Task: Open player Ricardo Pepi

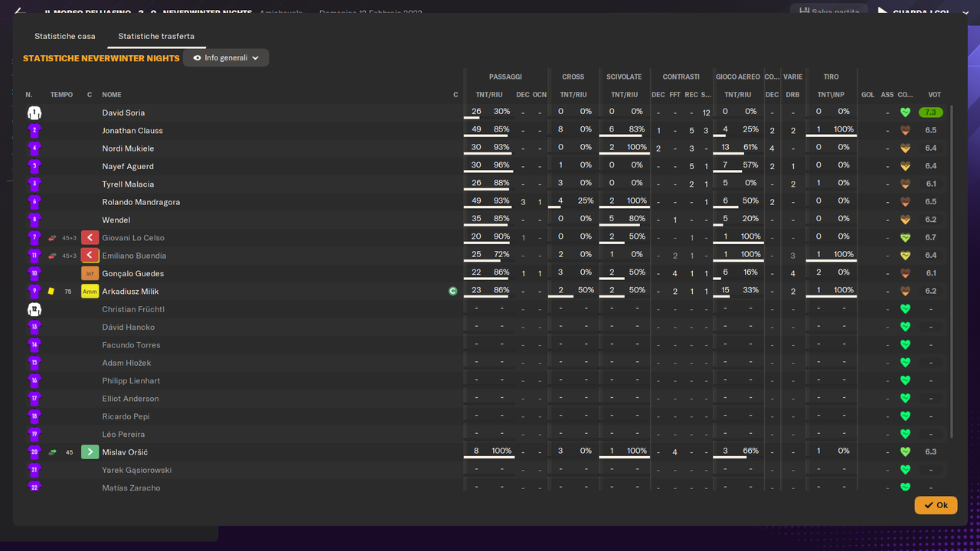Action: click(126, 416)
